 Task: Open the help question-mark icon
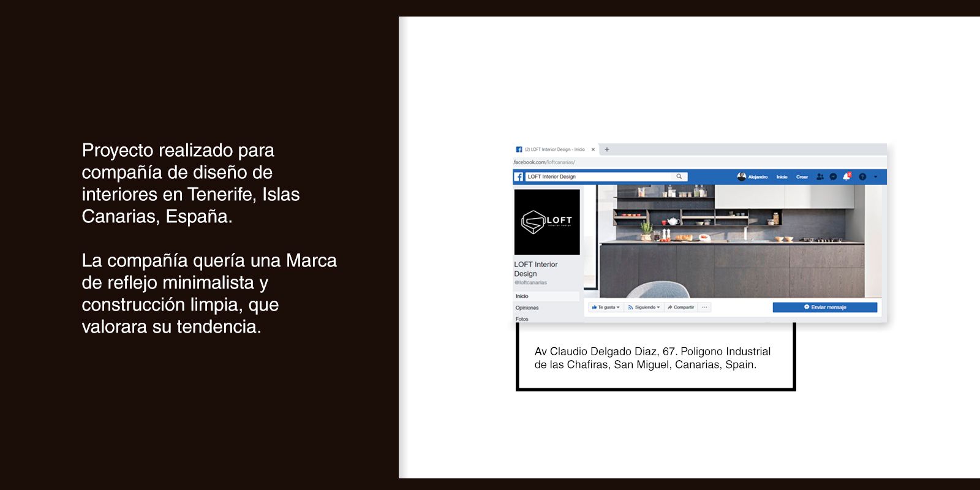(x=862, y=176)
